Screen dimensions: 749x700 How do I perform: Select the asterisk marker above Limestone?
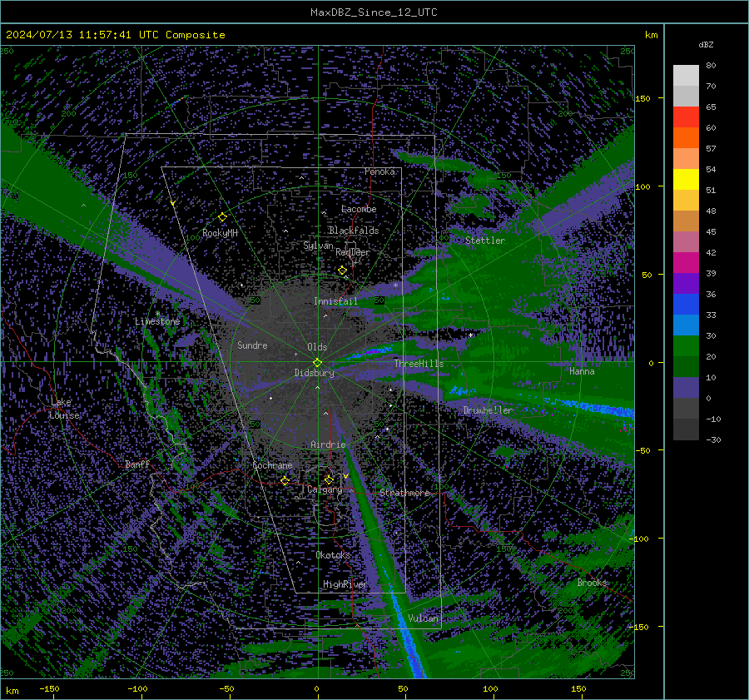point(158,314)
